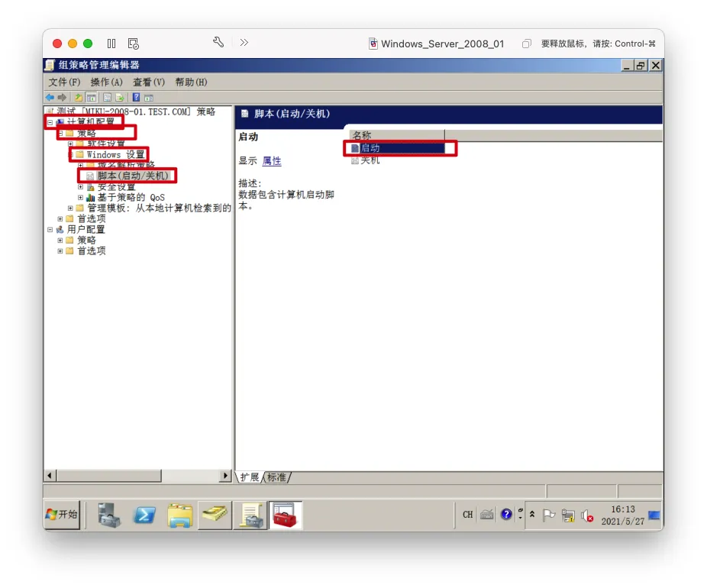Select the 脚本(启动/关机) tree item

click(133, 176)
